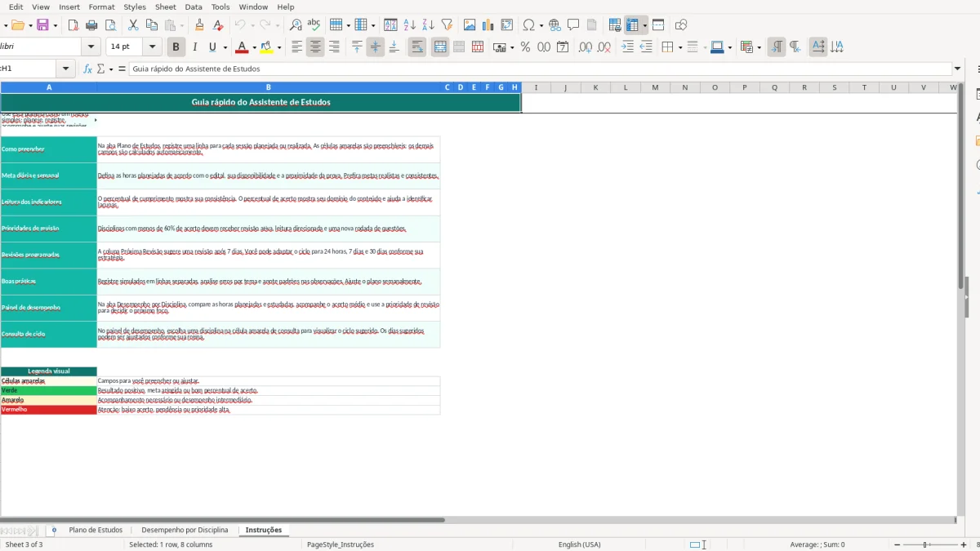
Task: Click Delete Decimal Place icon
Action: (604, 47)
